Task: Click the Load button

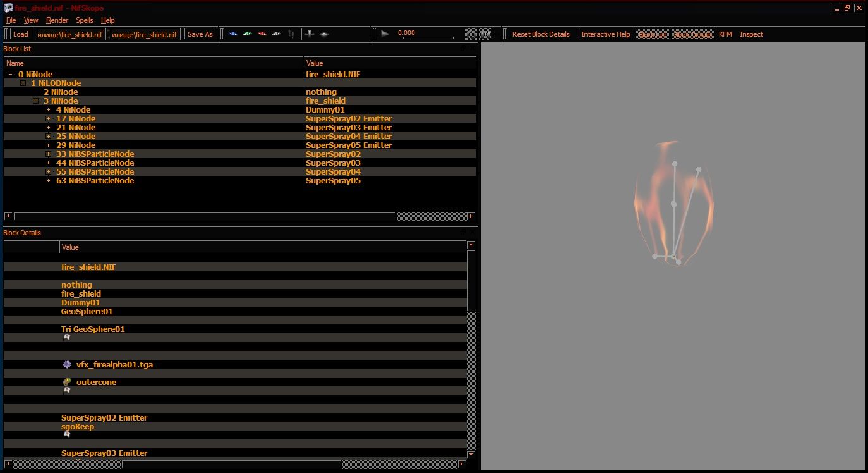Action: click(21, 34)
